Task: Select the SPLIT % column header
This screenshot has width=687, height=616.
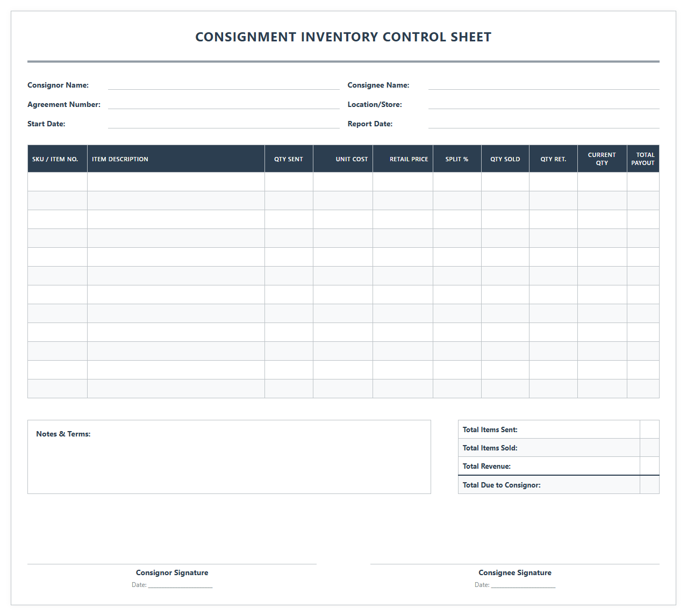Action: point(457,159)
